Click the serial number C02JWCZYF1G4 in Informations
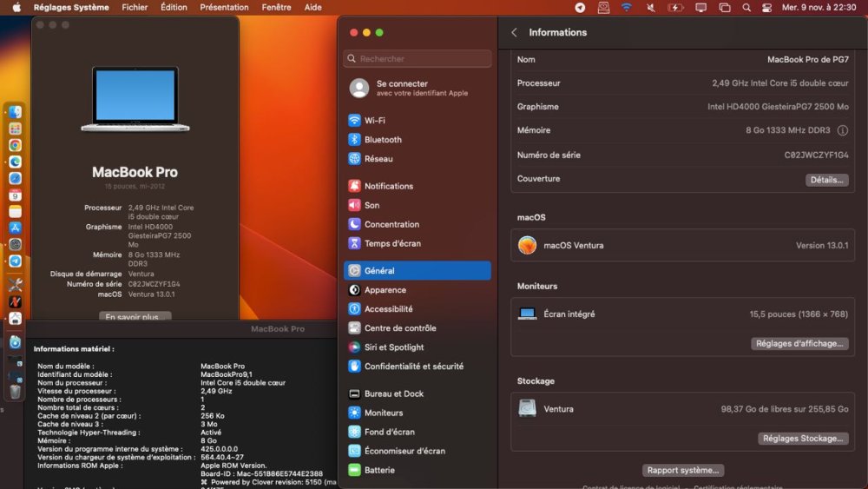This screenshot has width=868, height=489. (816, 155)
